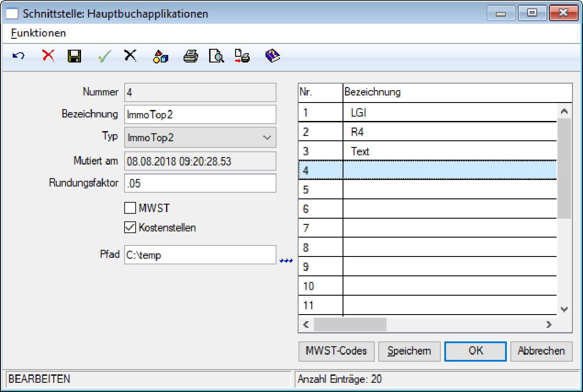
Task: Select the R4 row in the list
Action: [428, 132]
